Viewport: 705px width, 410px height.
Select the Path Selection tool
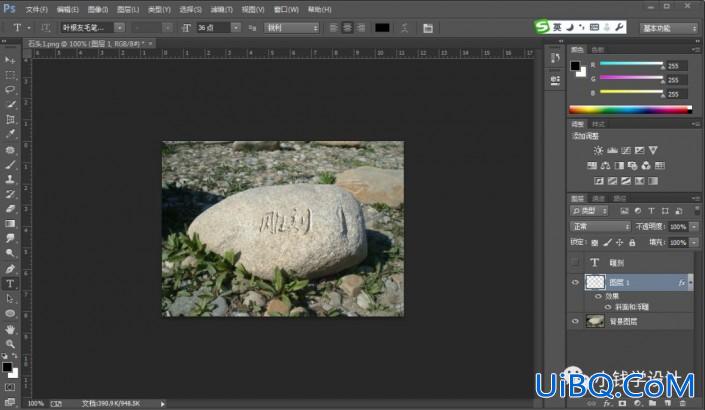click(10, 299)
